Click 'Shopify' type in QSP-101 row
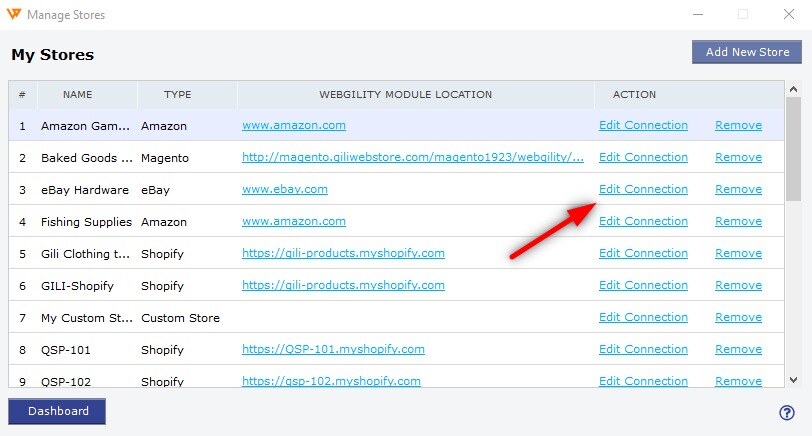This screenshot has height=436, width=812. pos(162,350)
